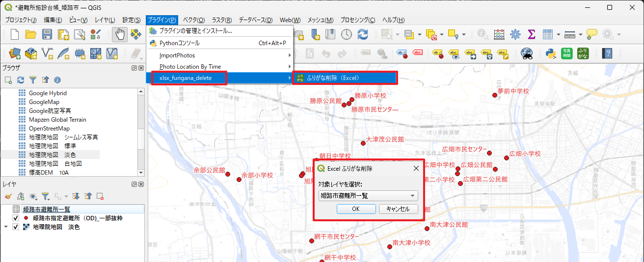Uncheck the 姫路市指定避難所 layer visibility checkbox

pos(16,218)
